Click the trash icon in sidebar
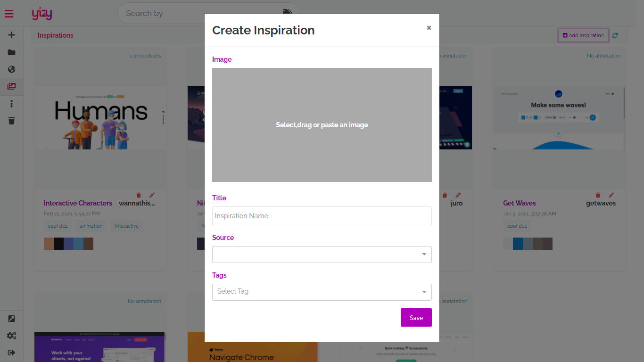Image resolution: width=644 pixels, height=362 pixels. (x=12, y=121)
